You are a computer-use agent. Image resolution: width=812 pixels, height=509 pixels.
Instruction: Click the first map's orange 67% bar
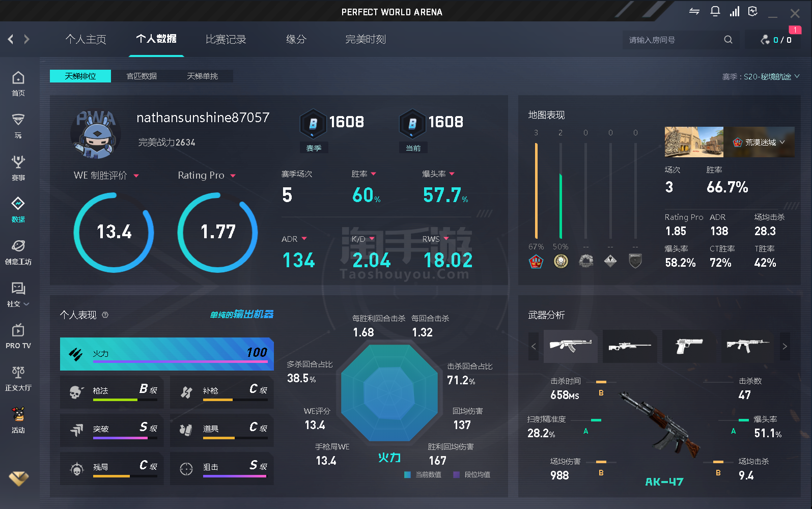pos(536,191)
